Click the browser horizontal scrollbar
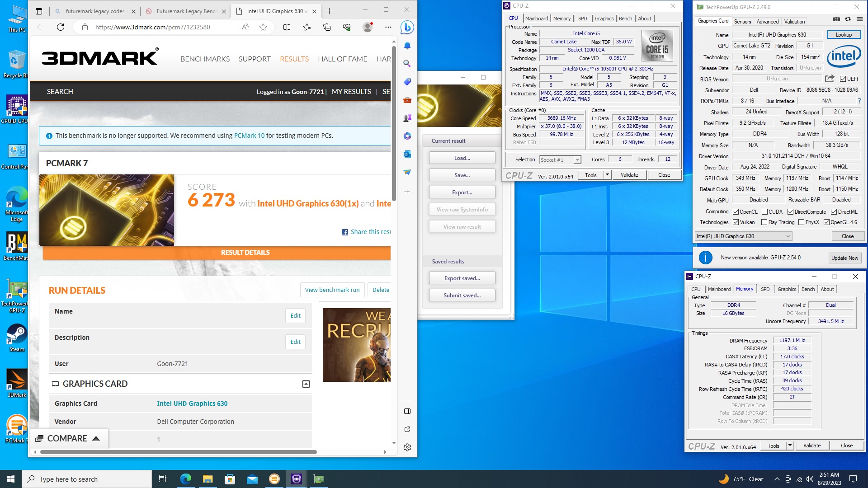The width and height of the screenshot is (868, 488). pos(178,452)
